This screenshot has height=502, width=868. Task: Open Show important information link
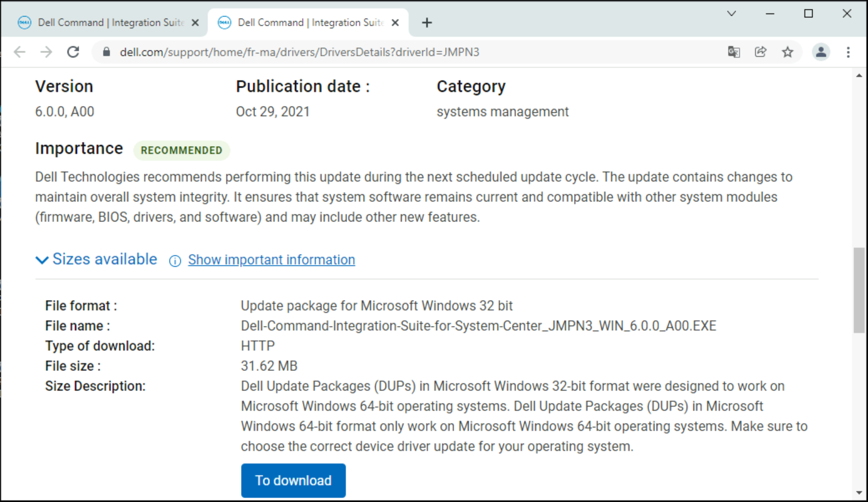point(271,260)
